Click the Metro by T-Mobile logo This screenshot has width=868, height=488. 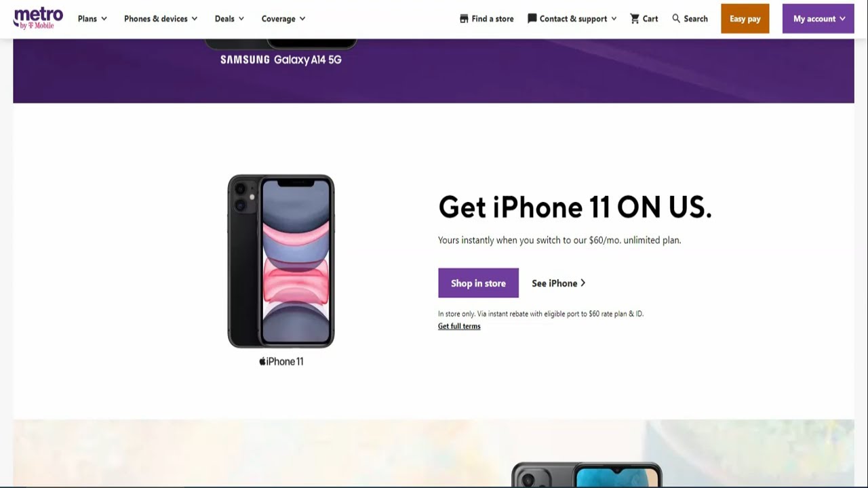click(39, 18)
